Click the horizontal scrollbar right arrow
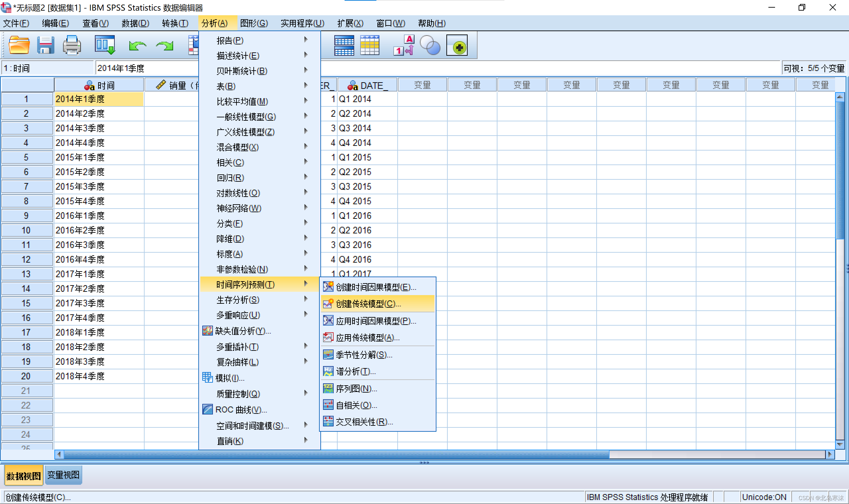The image size is (849, 504). [830, 454]
